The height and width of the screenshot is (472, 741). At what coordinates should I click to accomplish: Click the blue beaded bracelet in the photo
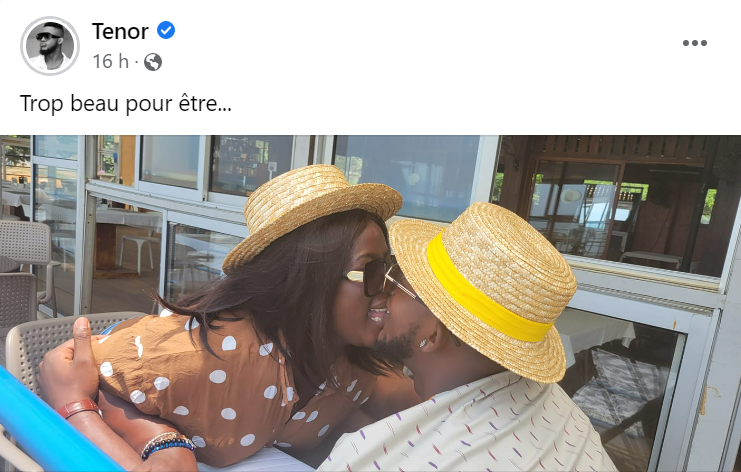click(x=168, y=446)
